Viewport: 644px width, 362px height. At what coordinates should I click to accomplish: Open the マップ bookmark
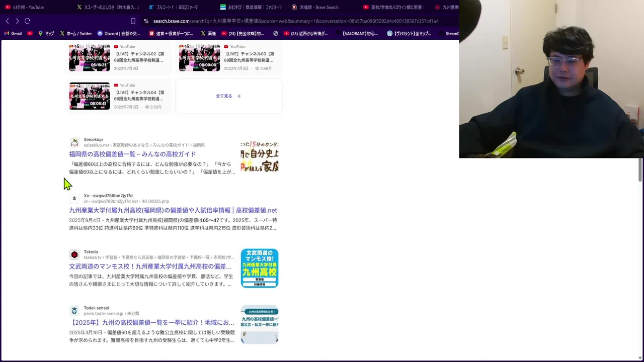(46, 34)
